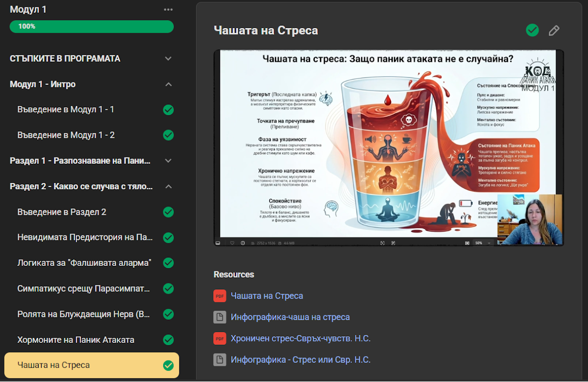Click the Модул 1 heading in the sidebar
The image size is (588, 382).
pyautogui.click(x=28, y=9)
